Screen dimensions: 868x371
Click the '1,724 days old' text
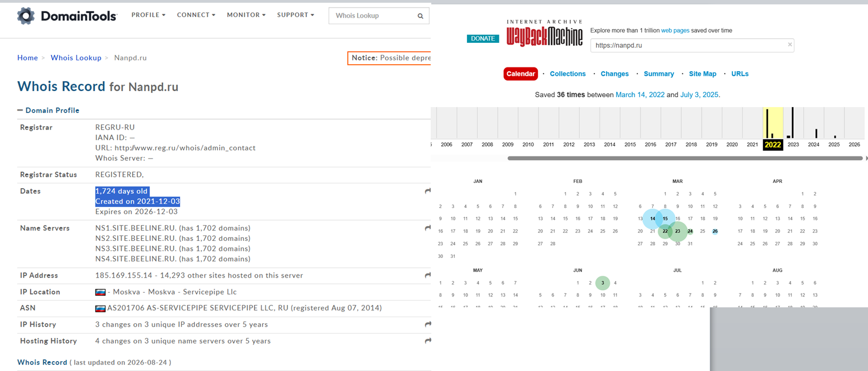[121, 191]
